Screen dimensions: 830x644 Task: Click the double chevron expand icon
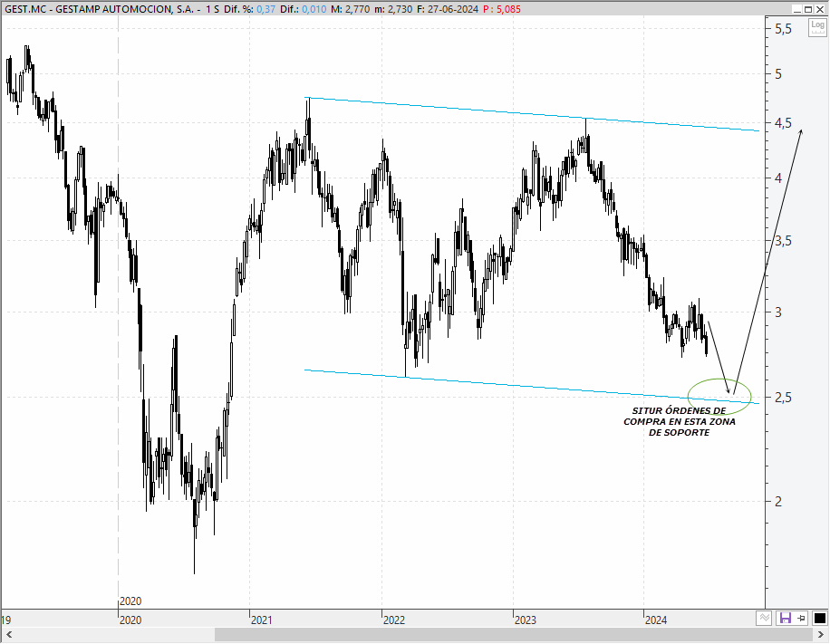tap(763, 618)
